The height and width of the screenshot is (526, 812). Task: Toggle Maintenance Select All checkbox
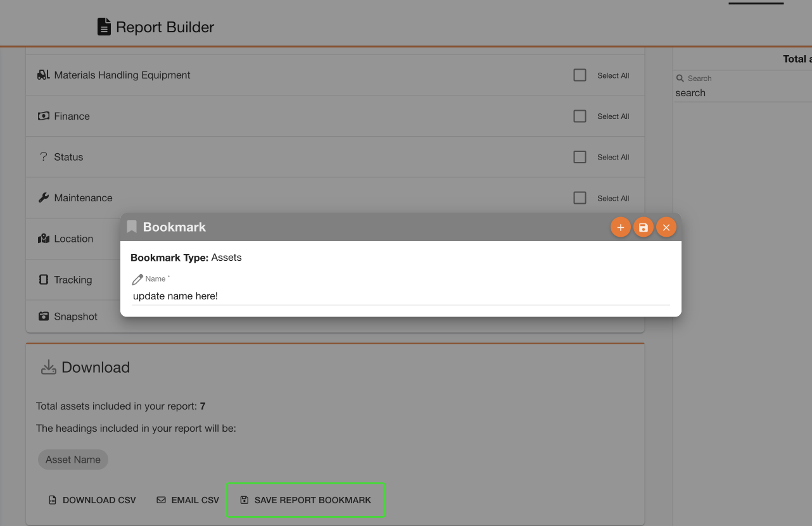580,198
